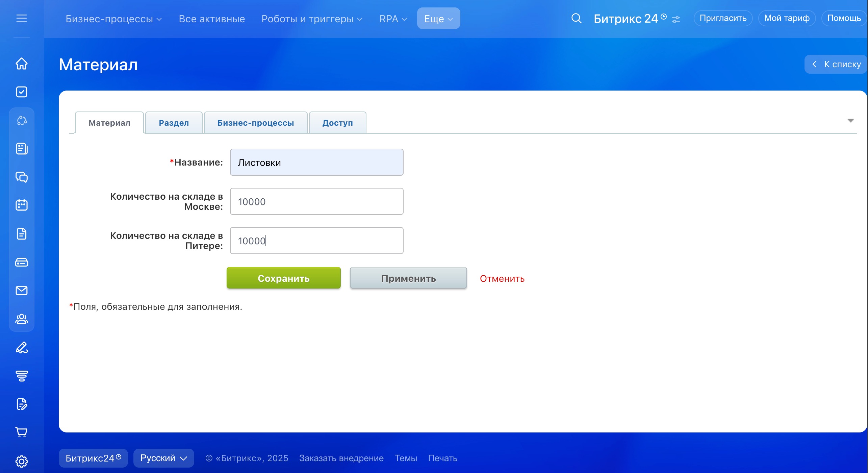The image size is (868, 473).
Task: Open the pen signing icon in sidebar
Action: 22,347
